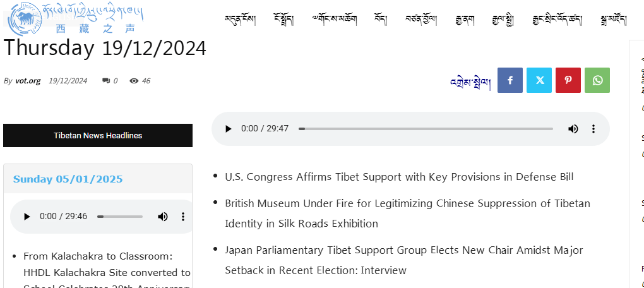Share article on Pinterest

[568, 80]
